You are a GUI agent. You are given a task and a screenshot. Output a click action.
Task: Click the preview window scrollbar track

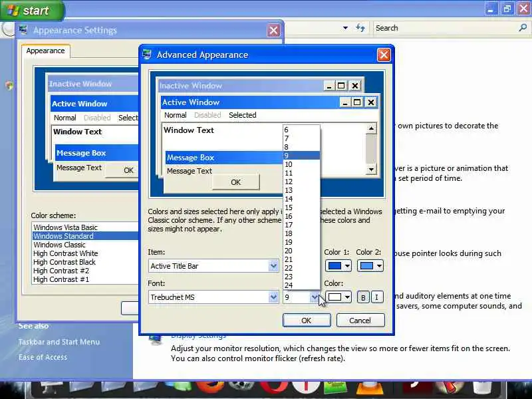(x=371, y=149)
